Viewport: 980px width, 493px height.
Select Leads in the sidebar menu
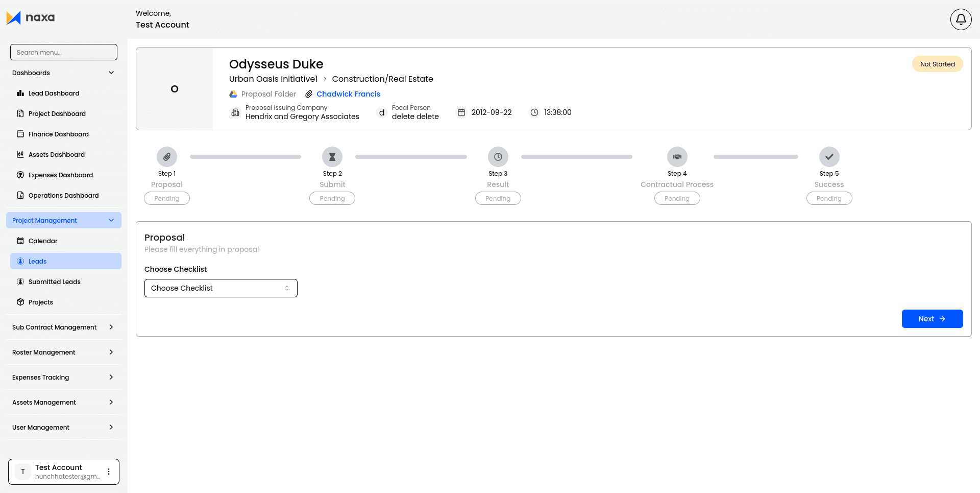[38, 261]
